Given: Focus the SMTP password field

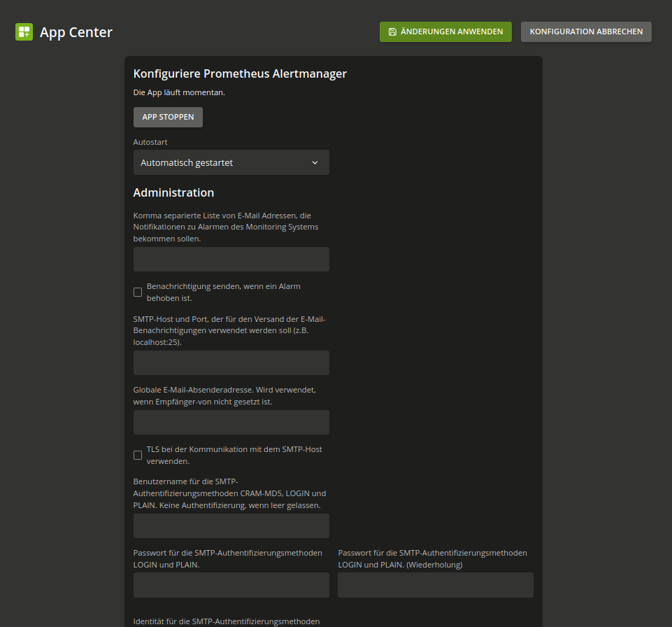Looking at the screenshot, I should [231, 585].
